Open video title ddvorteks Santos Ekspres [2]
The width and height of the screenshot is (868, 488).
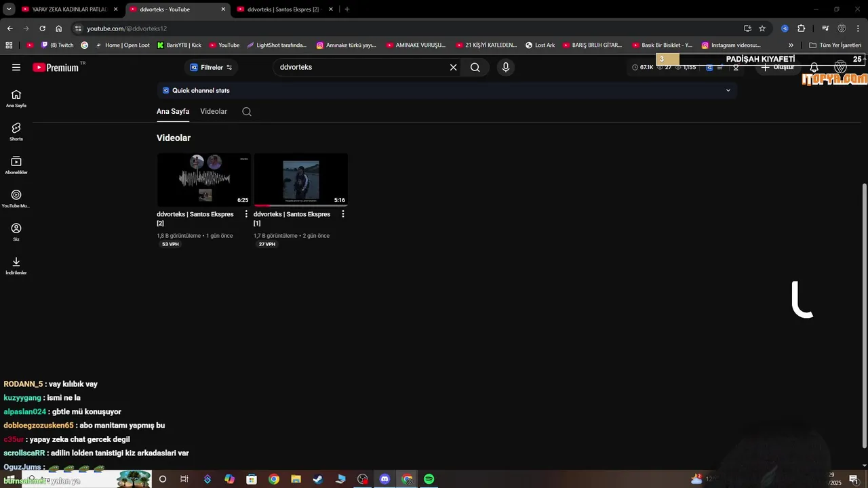[x=195, y=218]
